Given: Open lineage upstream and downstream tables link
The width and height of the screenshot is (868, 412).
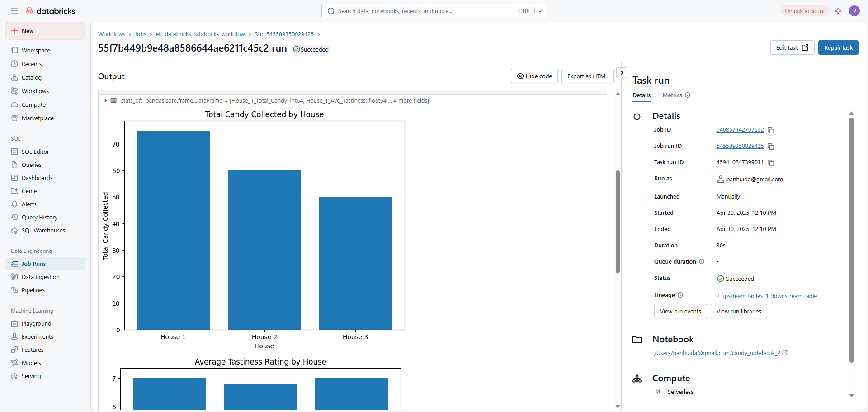Looking at the screenshot, I should [x=767, y=296].
